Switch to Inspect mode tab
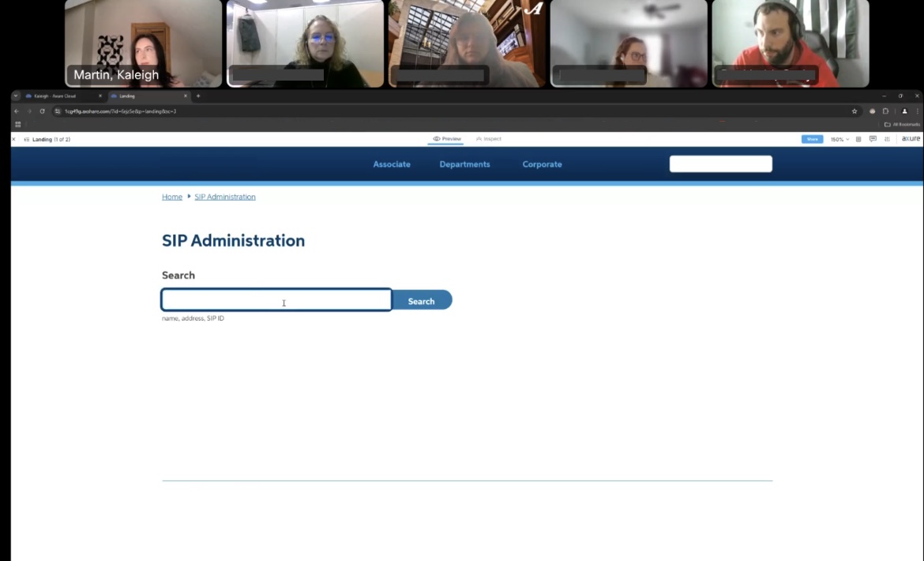This screenshot has width=924, height=561. click(489, 139)
